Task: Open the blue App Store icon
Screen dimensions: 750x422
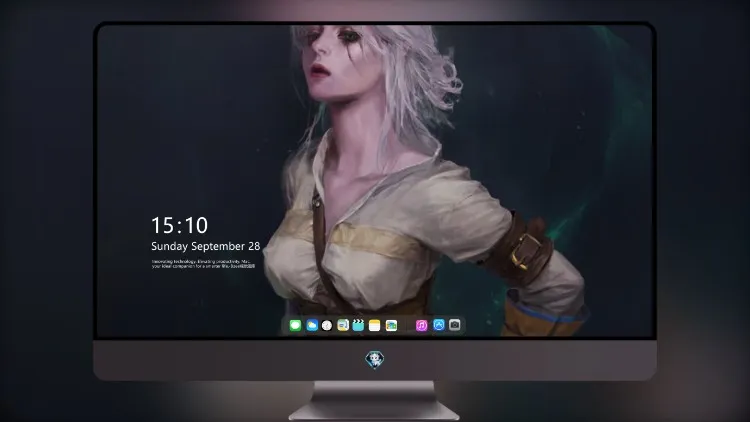Action: [439, 325]
